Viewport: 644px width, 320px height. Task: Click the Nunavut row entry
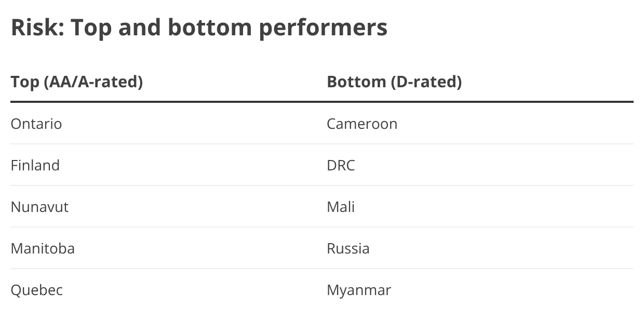(39, 207)
